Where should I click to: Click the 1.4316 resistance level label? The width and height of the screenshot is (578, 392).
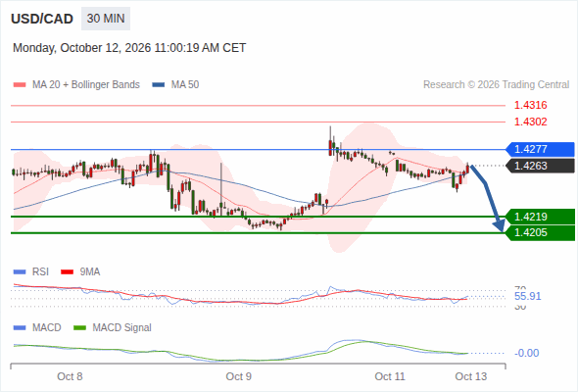530,105
